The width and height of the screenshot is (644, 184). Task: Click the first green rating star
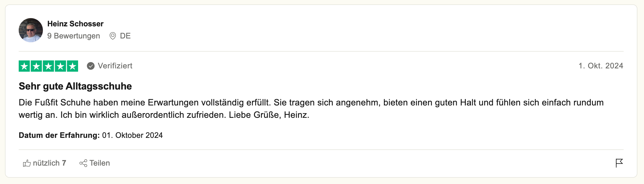(24, 66)
